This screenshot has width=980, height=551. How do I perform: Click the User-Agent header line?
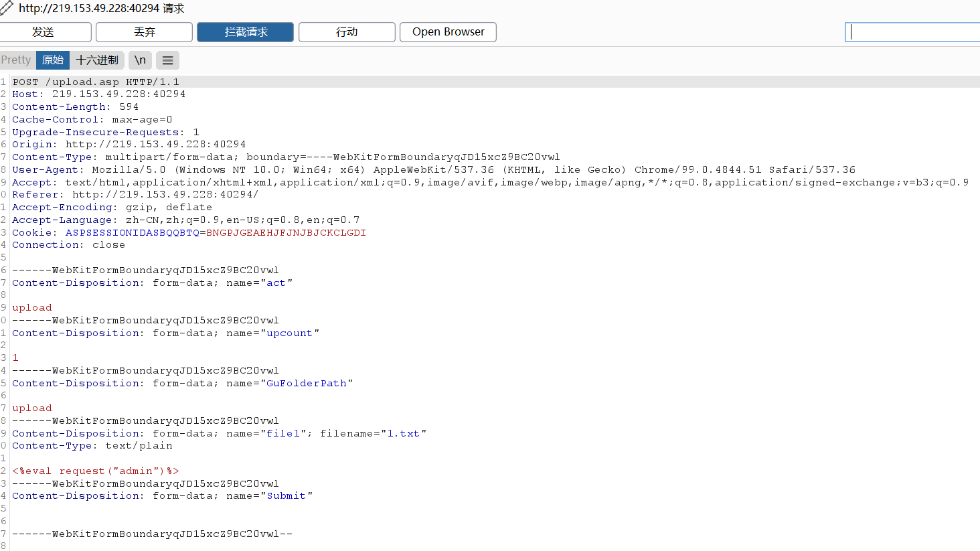[433, 170]
